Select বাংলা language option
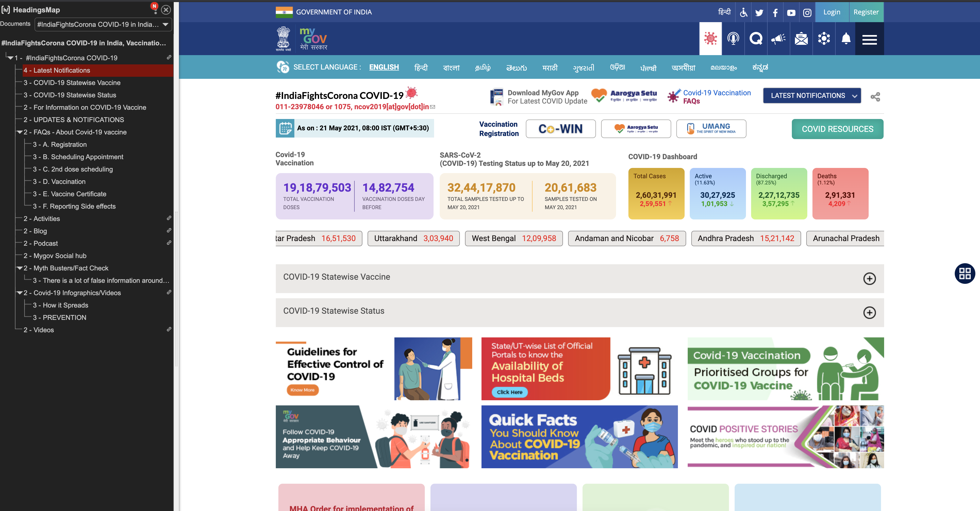980x511 pixels. (451, 68)
